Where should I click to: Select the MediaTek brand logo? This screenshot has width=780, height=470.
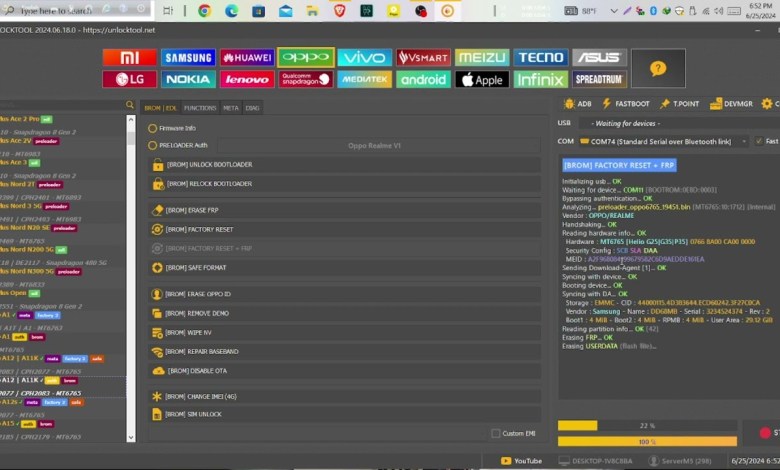tap(365, 79)
